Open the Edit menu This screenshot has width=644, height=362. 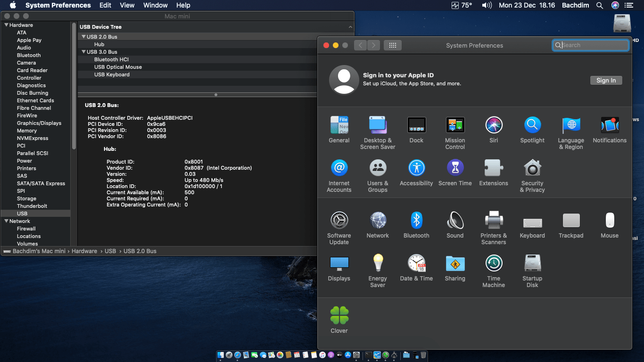click(105, 5)
